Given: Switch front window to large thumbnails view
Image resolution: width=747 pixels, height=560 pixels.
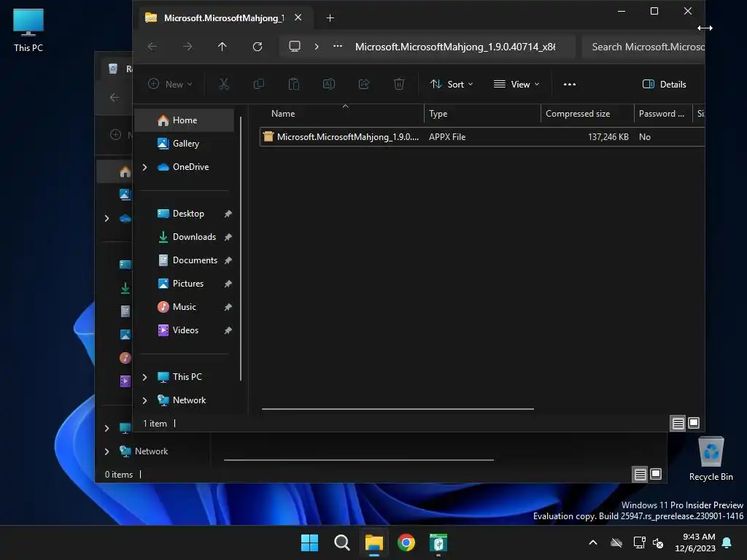Looking at the screenshot, I should click(x=694, y=423).
